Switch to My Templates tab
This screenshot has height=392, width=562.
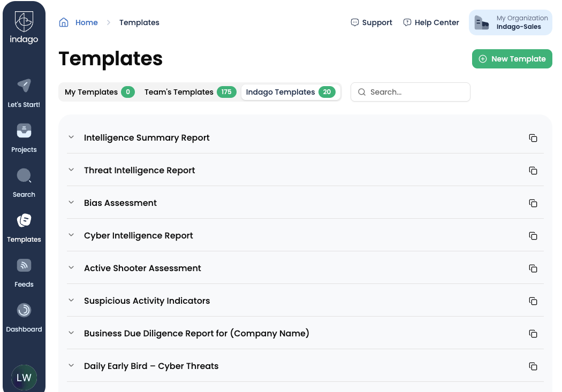pyautogui.click(x=99, y=92)
